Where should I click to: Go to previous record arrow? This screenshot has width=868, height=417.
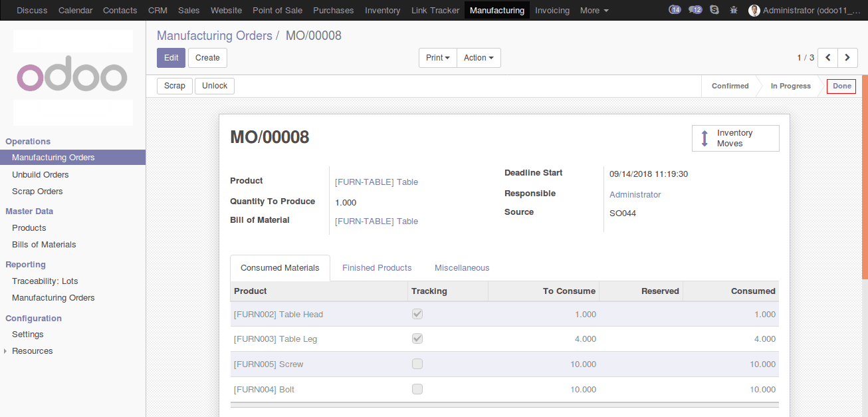(827, 58)
